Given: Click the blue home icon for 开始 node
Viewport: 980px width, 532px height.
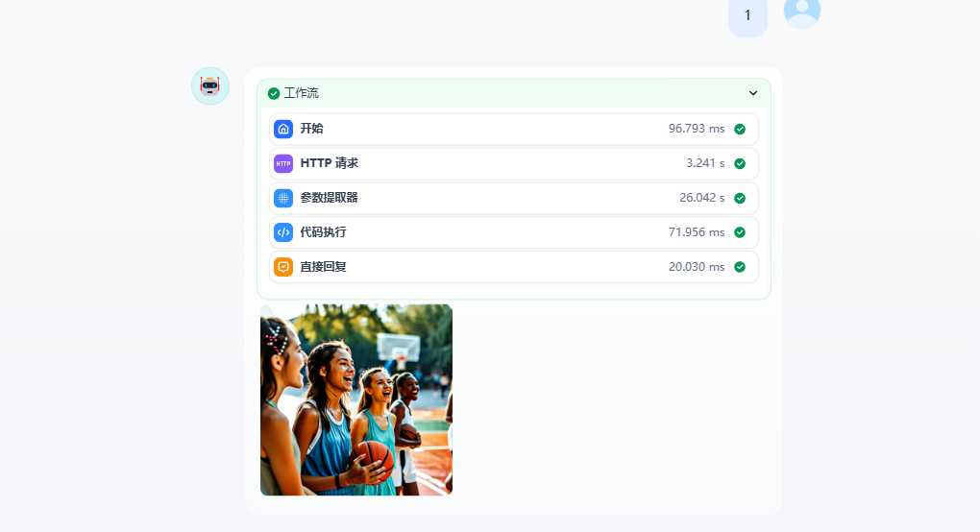Looking at the screenshot, I should 283,129.
